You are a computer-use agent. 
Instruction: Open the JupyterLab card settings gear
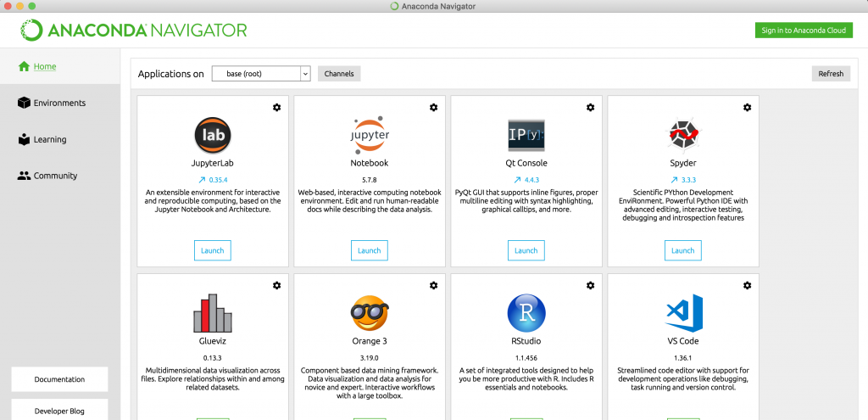(x=277, y=108)
